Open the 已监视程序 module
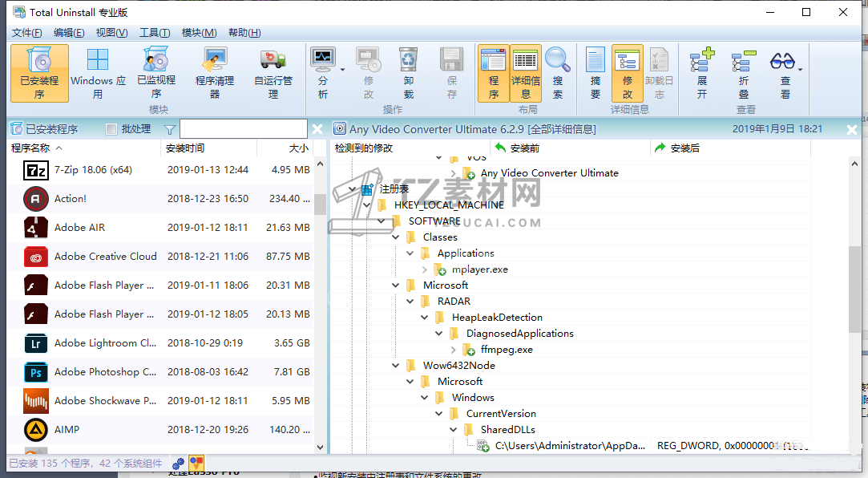The image size is (868, 478). coord(156,73)
